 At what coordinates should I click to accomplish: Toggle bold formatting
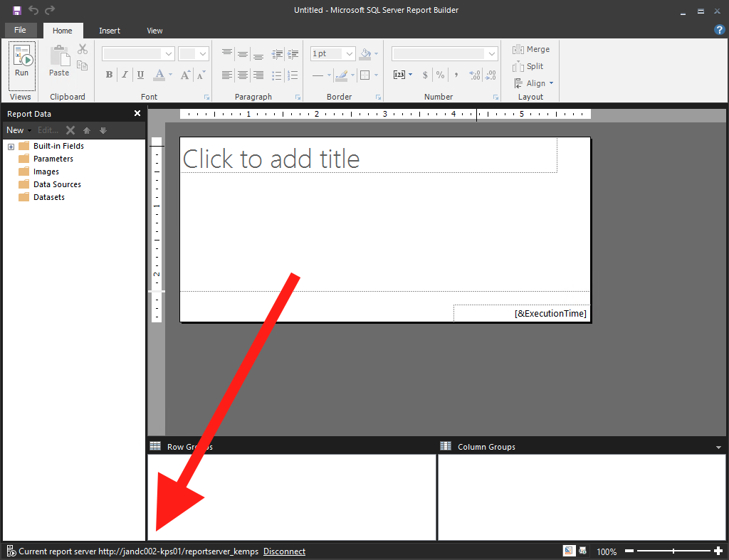[x=109, y=75]
